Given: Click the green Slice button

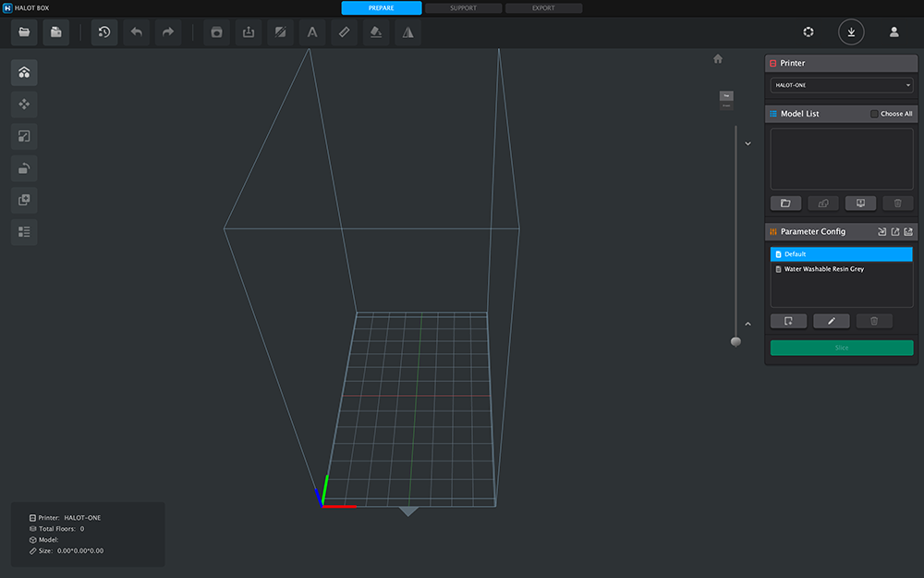Looking at the screenshot, I should tap(842, 348).
